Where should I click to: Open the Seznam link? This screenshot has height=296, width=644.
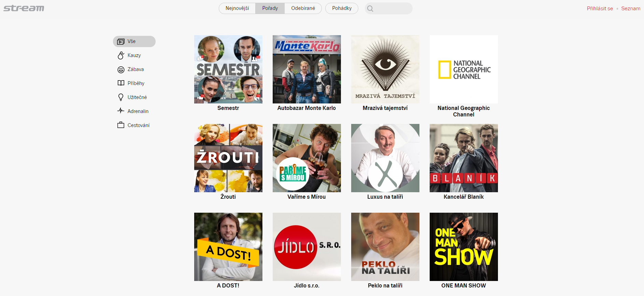pyautogui.click(x=631, y=9)
